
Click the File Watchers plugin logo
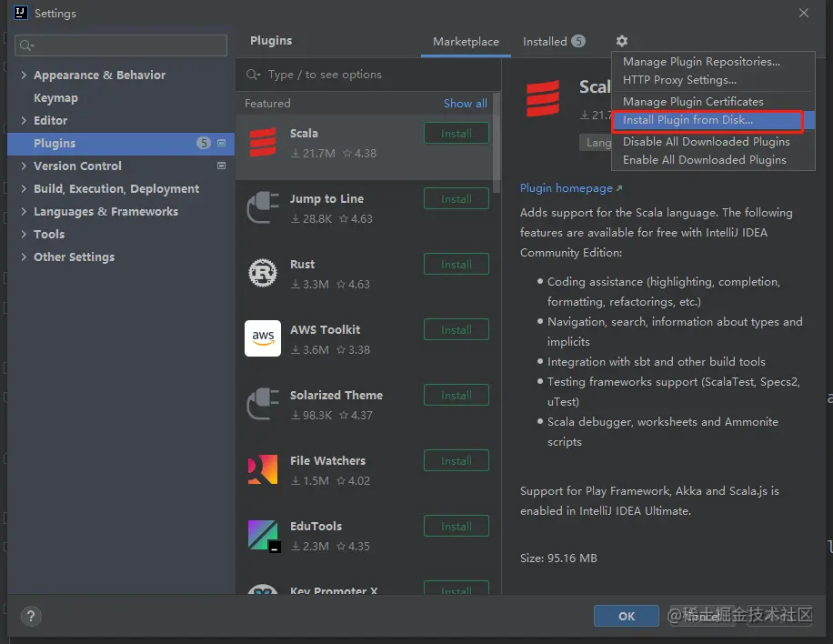coord(263,469)
